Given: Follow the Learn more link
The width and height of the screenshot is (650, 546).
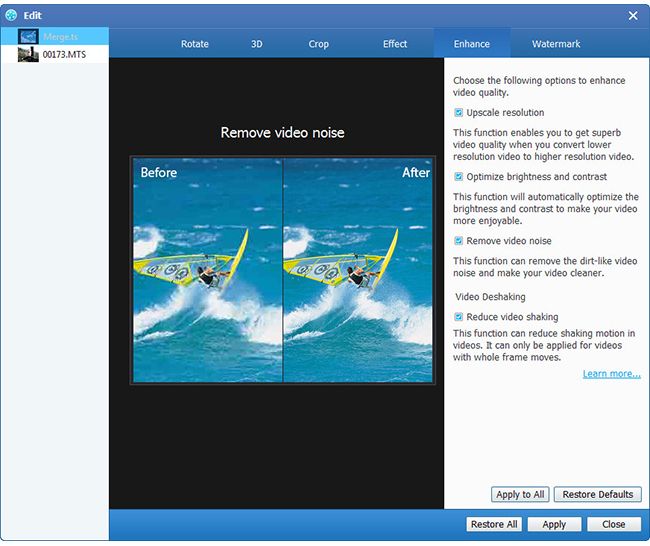Looking at the screenshot, I should (x=611, y=374).
